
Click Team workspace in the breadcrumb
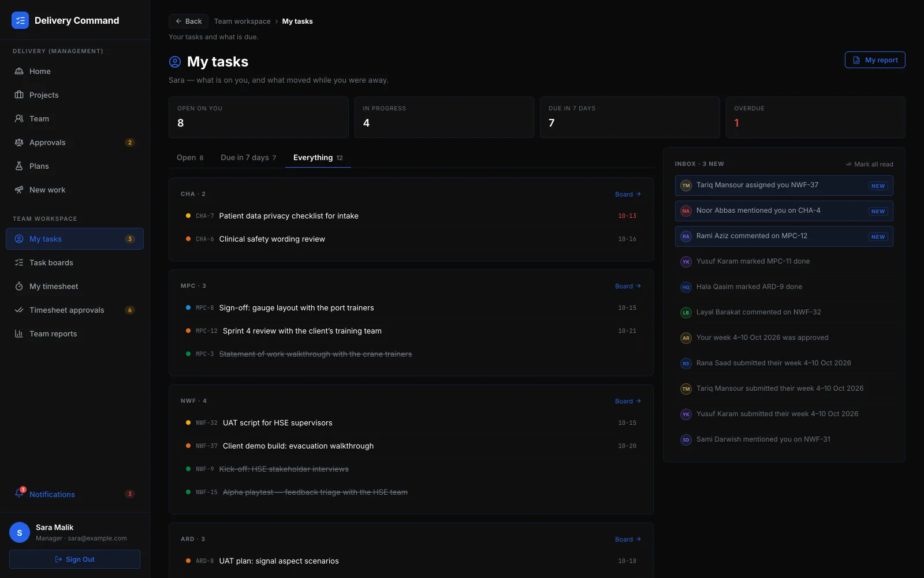(242, 21)
